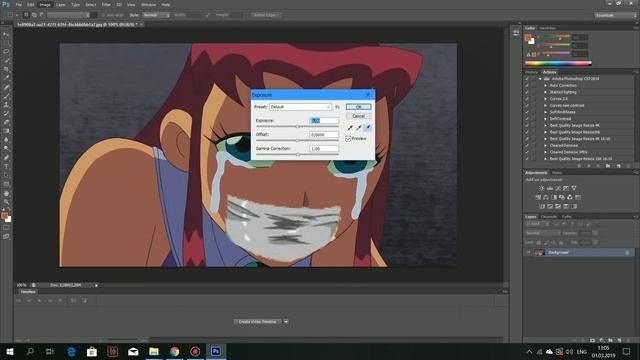
Task: Switch to the Channels tab
Action: (549, 217)
